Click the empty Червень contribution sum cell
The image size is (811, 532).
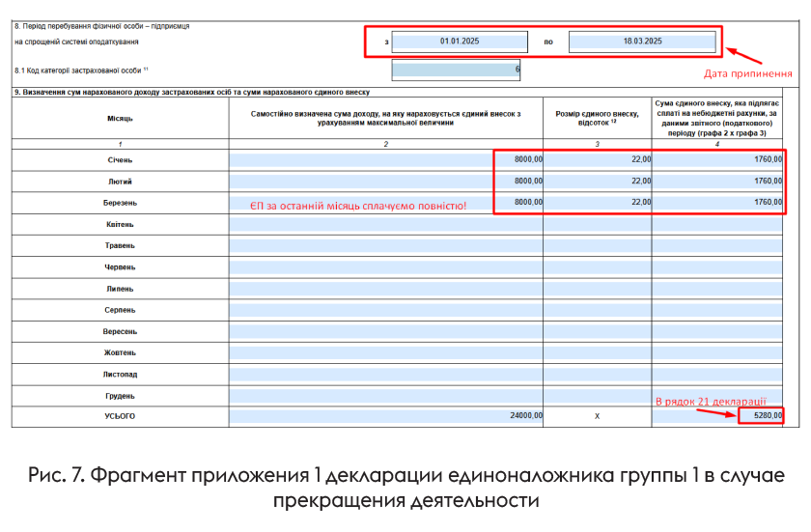(718, 266)
